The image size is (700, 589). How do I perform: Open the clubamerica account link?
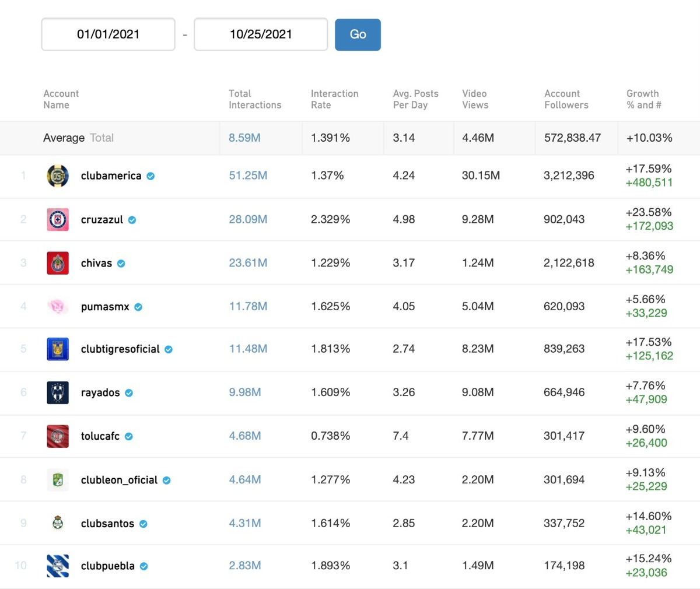pos(111,176)
